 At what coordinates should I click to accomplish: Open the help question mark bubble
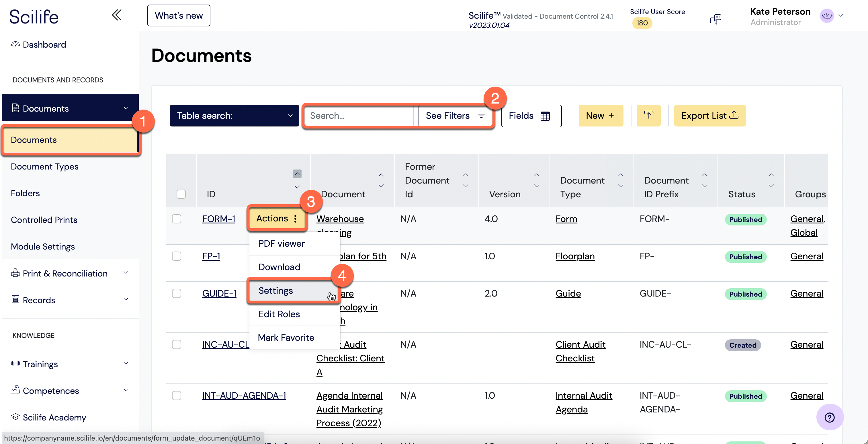pos(829,417)
